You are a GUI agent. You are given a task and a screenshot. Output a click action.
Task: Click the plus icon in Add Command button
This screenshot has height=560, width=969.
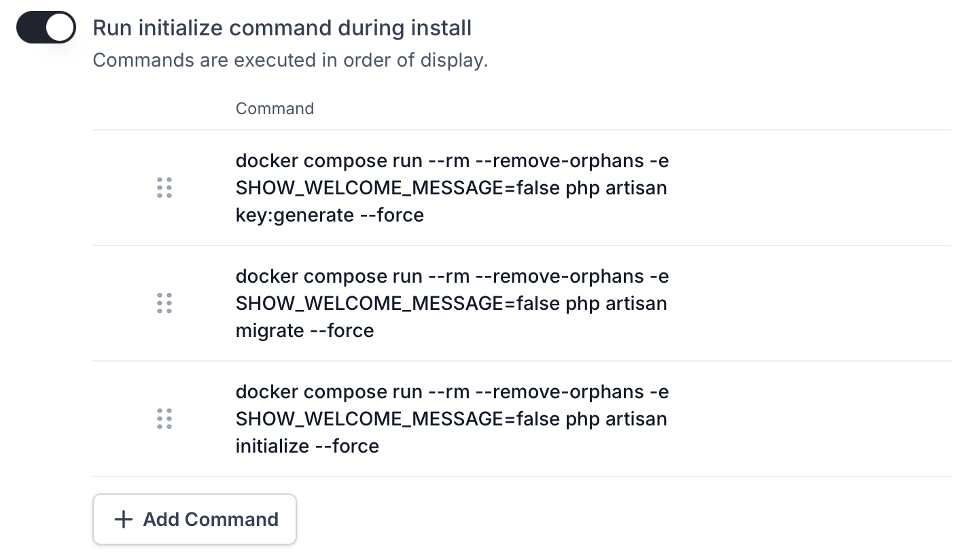[123, 519]
